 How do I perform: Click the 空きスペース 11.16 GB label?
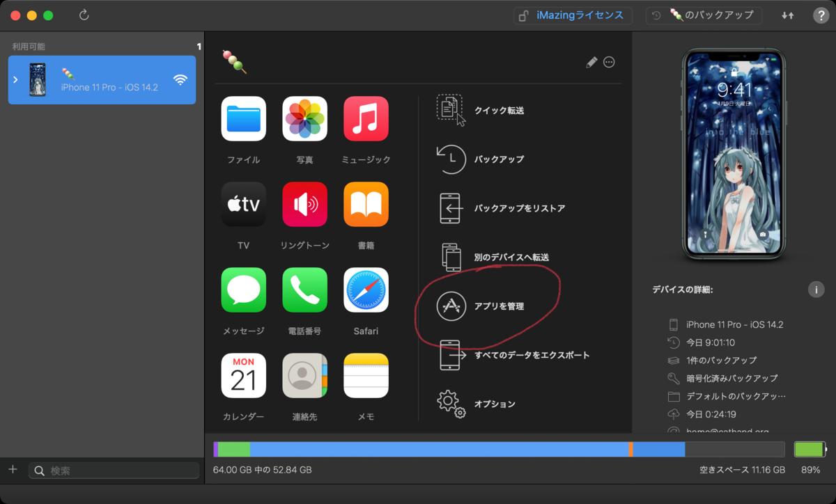coord(742,470)
